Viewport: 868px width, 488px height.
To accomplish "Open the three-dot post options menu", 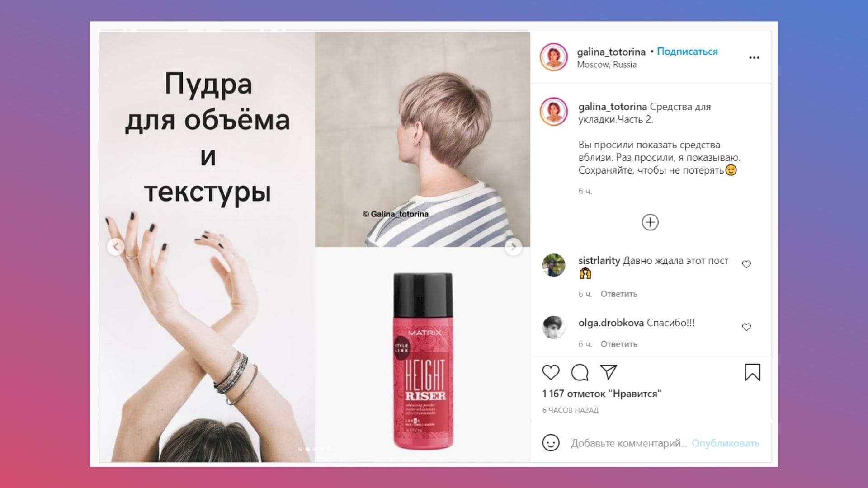I will pyautogui.click(x=754, y=58).
